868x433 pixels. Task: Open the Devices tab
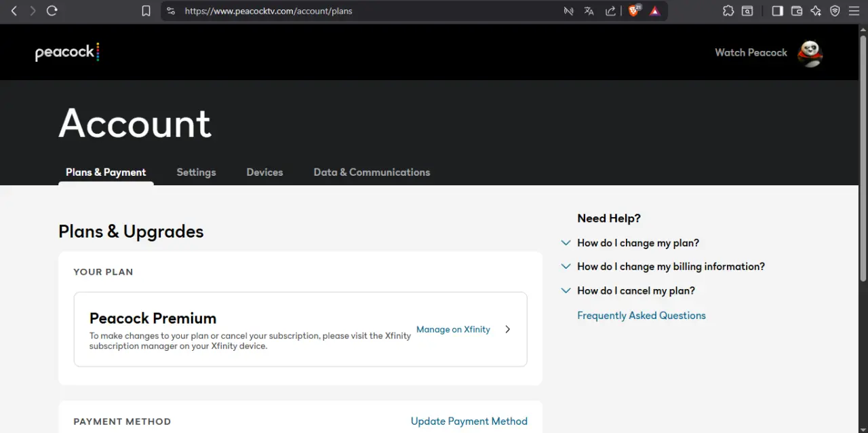click(x=264, y=172)
